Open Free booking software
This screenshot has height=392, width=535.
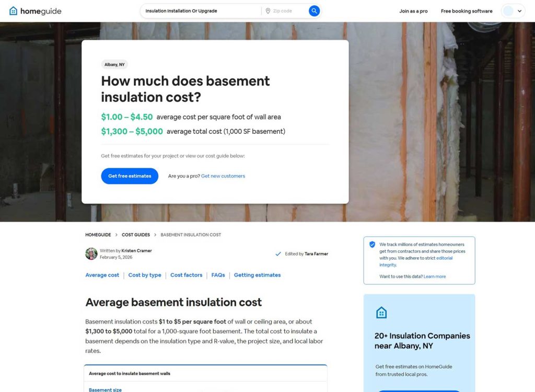tap(466, 10)
